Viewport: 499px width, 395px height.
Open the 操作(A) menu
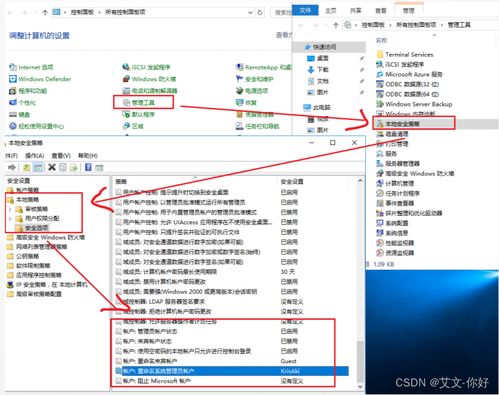pos(35,156)
